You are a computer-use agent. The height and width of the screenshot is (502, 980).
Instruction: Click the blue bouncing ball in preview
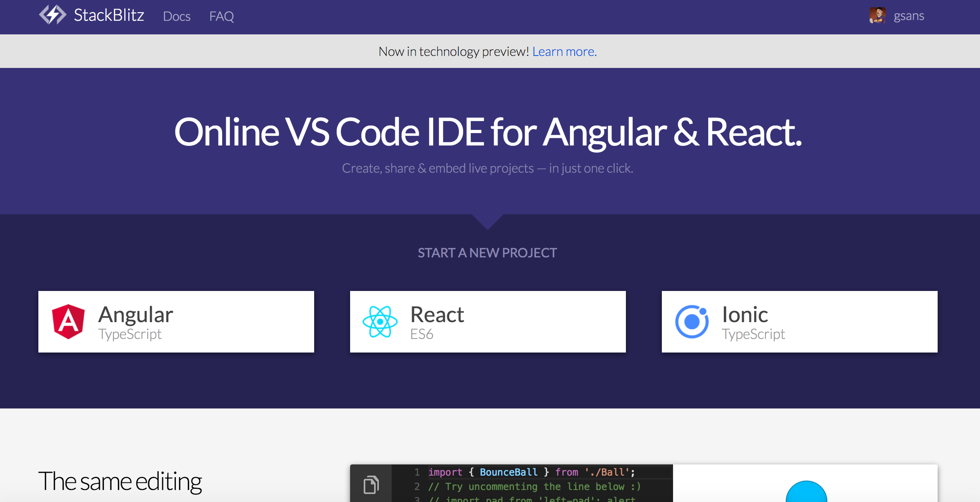point(806,494)
